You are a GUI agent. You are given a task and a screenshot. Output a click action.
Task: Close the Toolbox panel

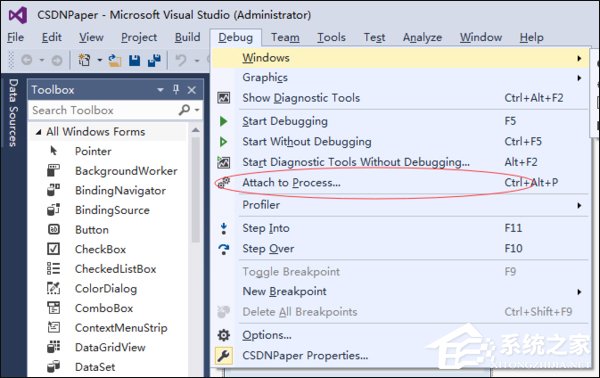(x=192, y=90)
